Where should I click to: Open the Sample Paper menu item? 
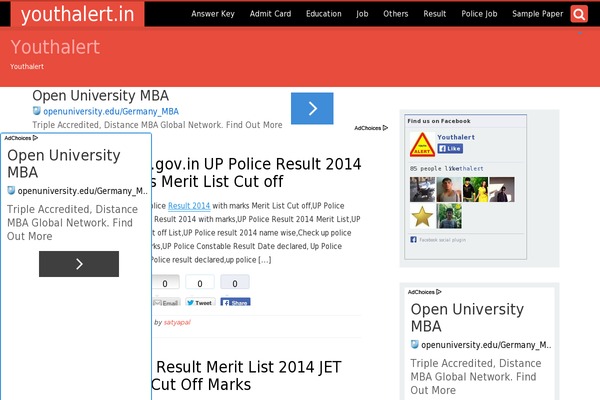[x=537, y=14]
